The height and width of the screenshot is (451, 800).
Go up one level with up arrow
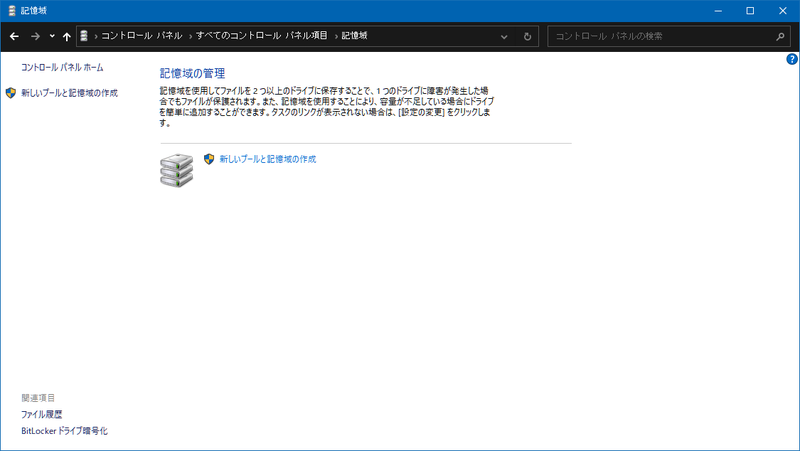pyautogui.click(x=66, y=36)
